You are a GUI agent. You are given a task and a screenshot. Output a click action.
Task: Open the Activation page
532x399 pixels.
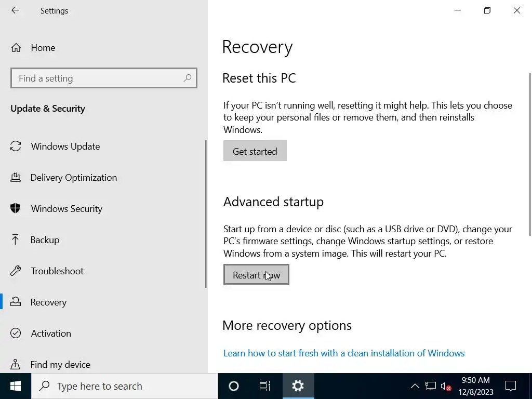tap(104, 333)
